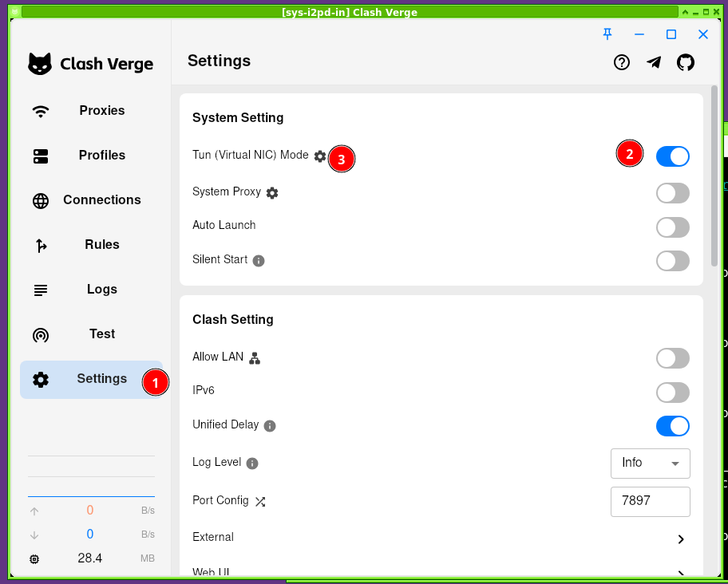Click the Settings page vertical scrollbar
Image resolution: width=728 pixels, height=584 pixels.
[x=714, y=176]
